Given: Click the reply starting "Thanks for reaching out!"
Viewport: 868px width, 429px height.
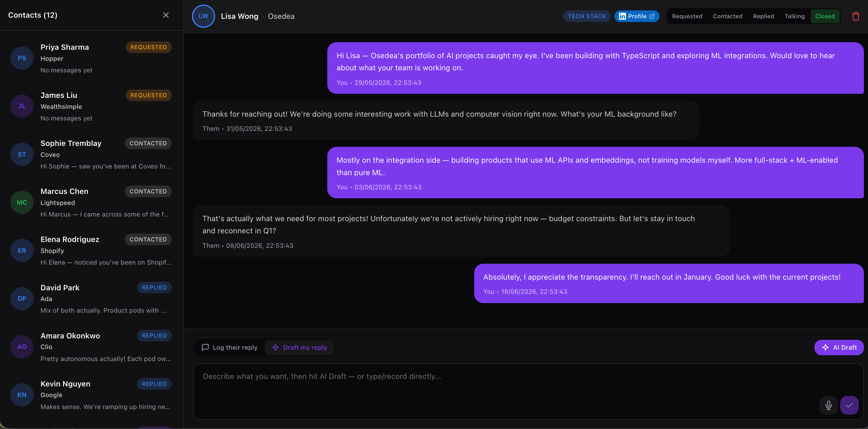Looking at the screenshot, I should (446, 120).
